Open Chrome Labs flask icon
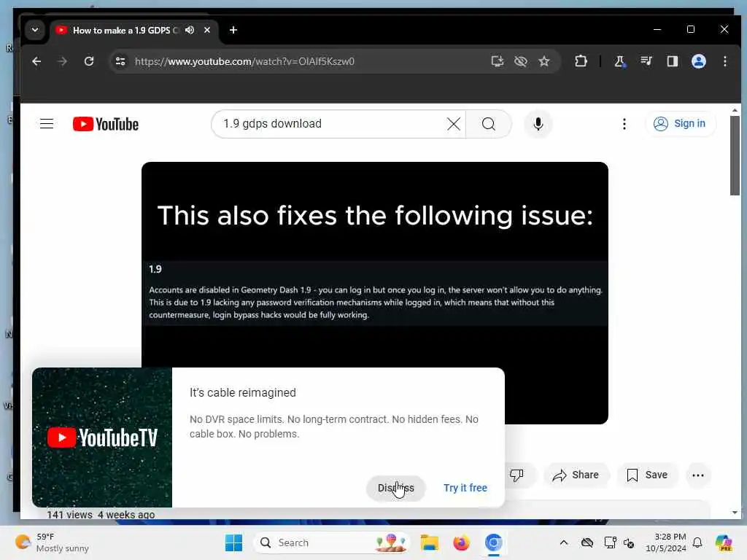Image resolution: width=747 pixels, height=560 pixels. [x=619, y=61]
